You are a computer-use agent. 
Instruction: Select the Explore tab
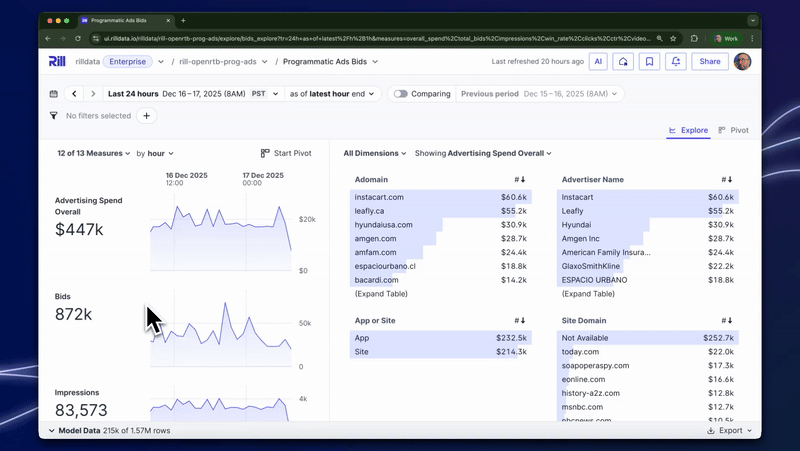[688, 130]
